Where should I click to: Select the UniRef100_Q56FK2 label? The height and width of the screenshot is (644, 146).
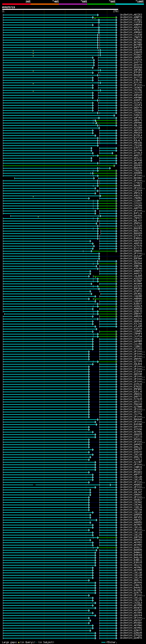click(131, 223)
